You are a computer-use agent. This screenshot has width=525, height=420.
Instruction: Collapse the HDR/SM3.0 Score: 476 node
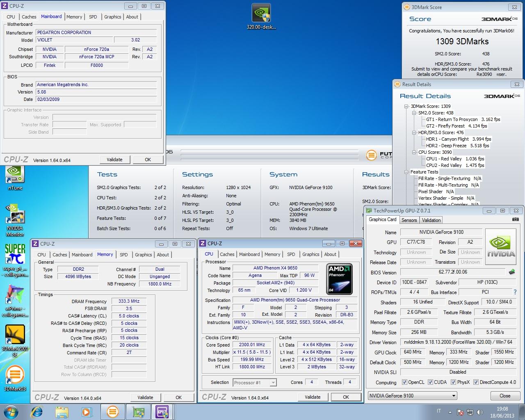click(x=414, y=132)
